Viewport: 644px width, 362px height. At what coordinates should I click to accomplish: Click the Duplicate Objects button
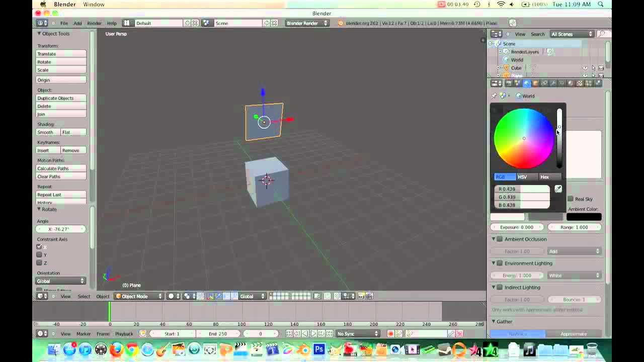(61, 98)
